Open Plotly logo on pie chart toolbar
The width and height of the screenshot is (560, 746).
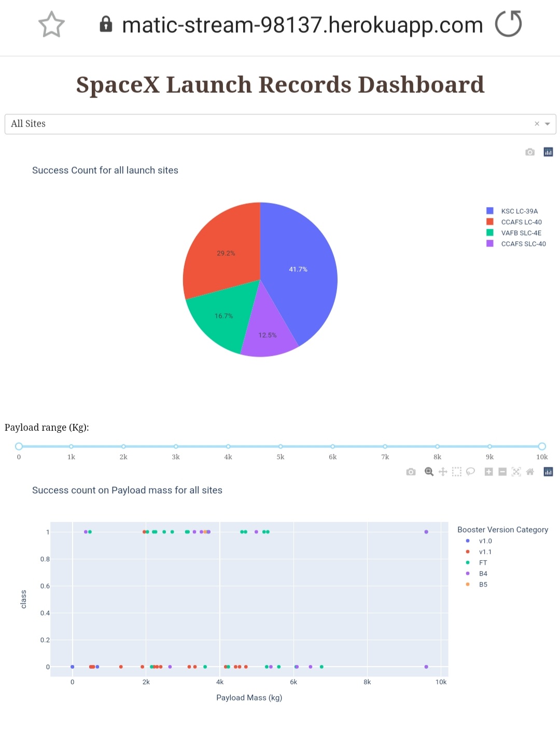tap(548, 152)
